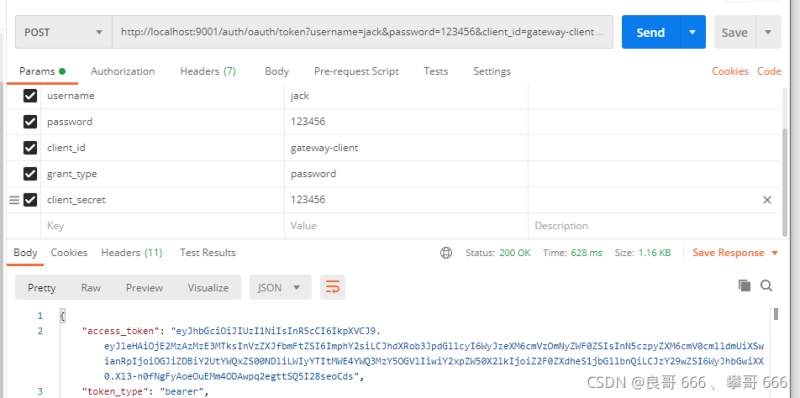Open the Send options dropdown arrow
800x398 pixels.
point(692,32)
